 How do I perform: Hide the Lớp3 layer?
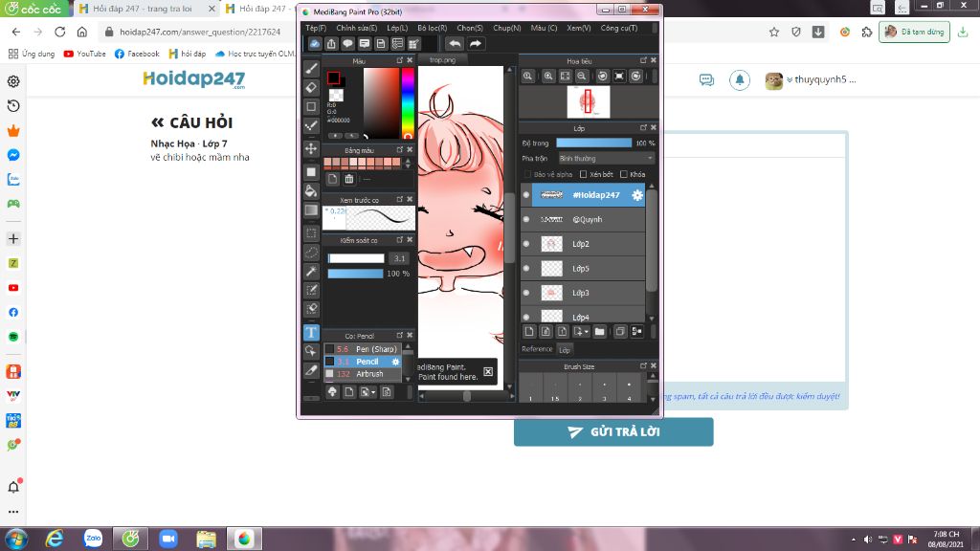pyautogui.click(x=526, y=293)
